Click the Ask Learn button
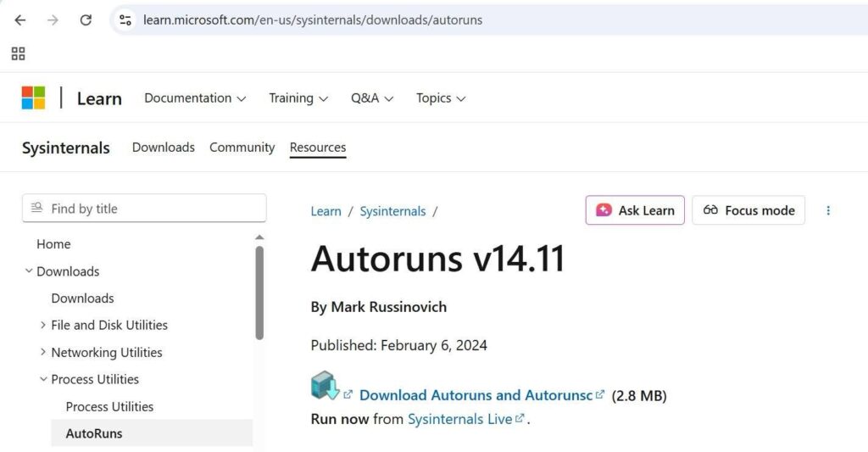The height and width of the screenshot is (452, 868). click(635, 210)
